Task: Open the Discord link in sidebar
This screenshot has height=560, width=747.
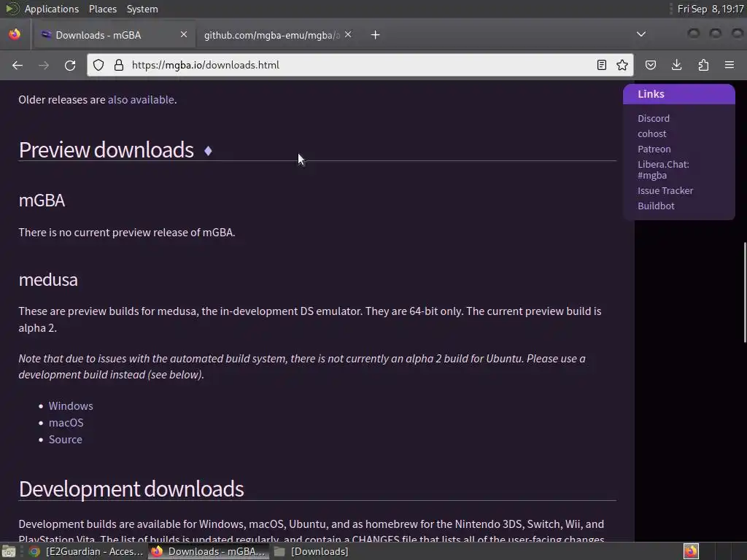Action: pyautogui.click(x=654, y=118)
